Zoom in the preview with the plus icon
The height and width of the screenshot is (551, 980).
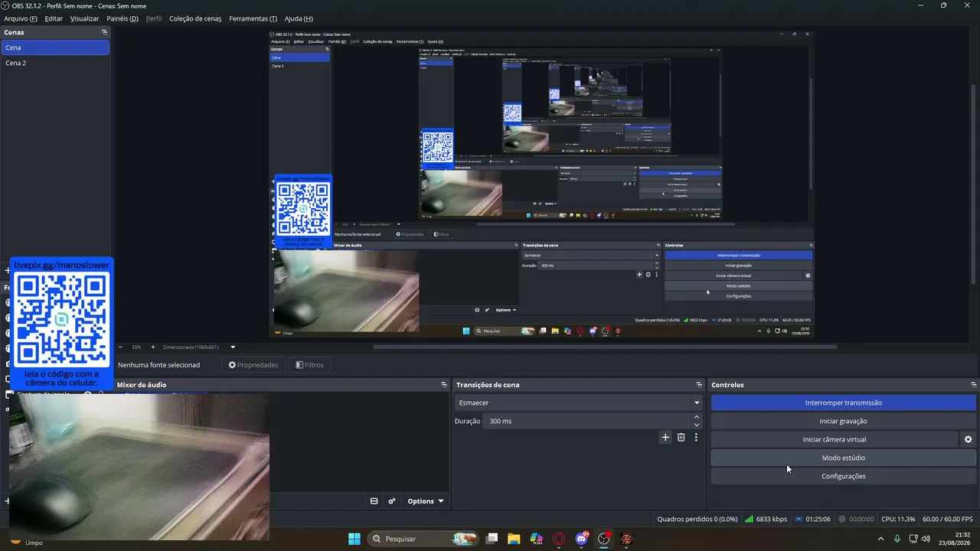[x=152, y=347]
